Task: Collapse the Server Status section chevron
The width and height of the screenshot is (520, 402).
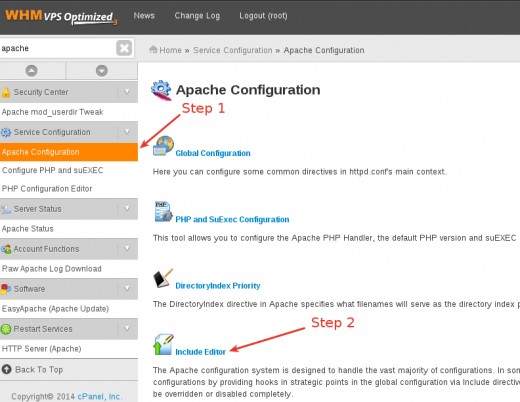Action: tap(127, 208)
